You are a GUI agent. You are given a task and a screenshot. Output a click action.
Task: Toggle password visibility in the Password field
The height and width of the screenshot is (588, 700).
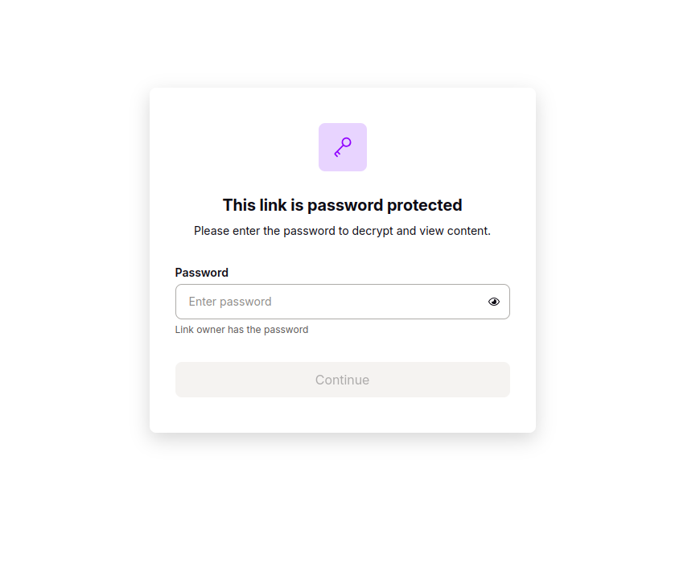[494, 302]
